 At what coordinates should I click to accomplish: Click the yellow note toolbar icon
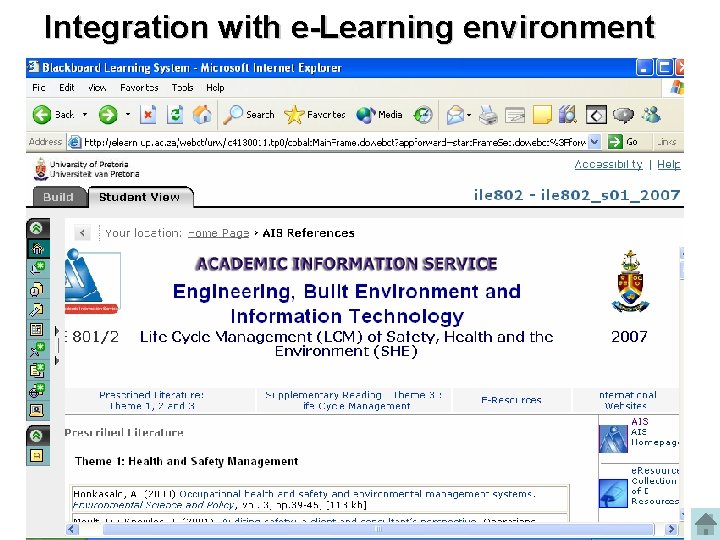click(542, 115)
